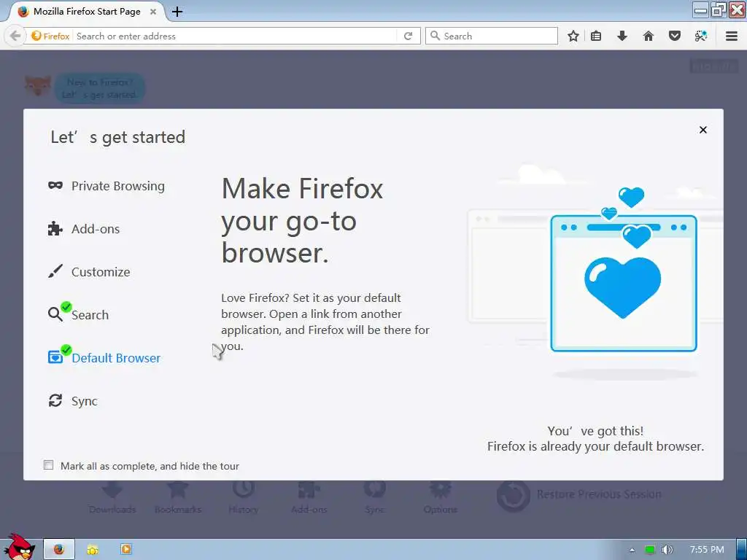Image resolution: width=747 pixels, height=560 pixels.
Task: Open Sync on the start page
Action: [x=374, y=497]
